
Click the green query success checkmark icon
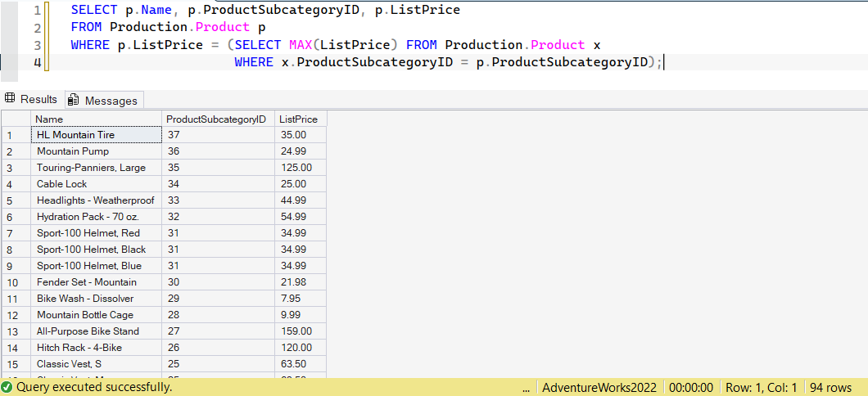click(7, 387)
